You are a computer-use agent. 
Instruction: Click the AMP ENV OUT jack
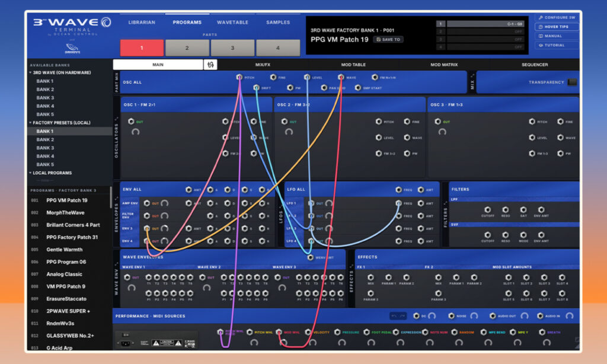pos(147,203)
